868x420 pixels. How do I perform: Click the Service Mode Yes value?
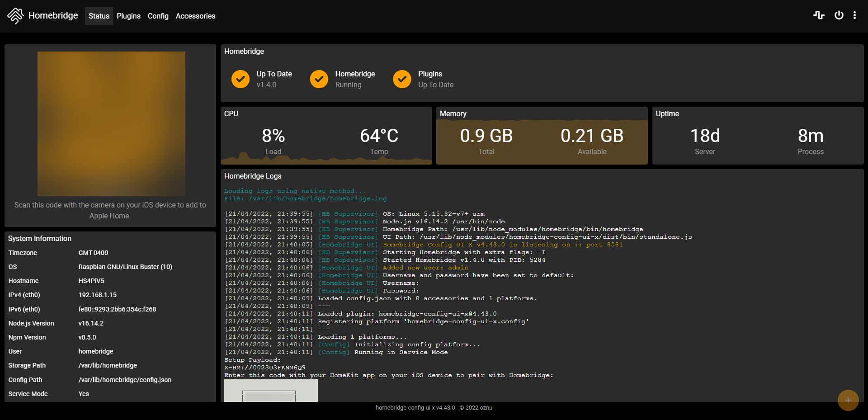tap(84, 394)
